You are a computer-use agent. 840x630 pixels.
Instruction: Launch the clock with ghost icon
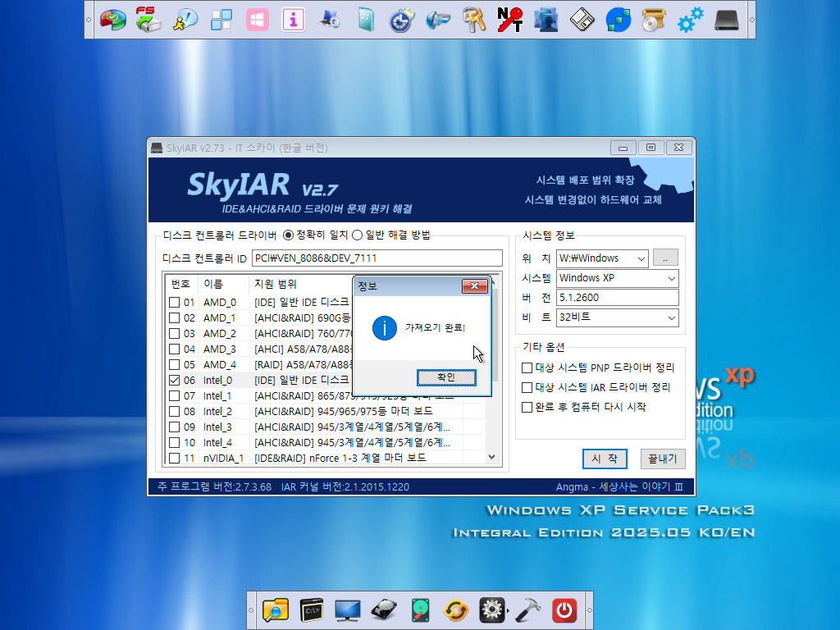tap(402, 20)
